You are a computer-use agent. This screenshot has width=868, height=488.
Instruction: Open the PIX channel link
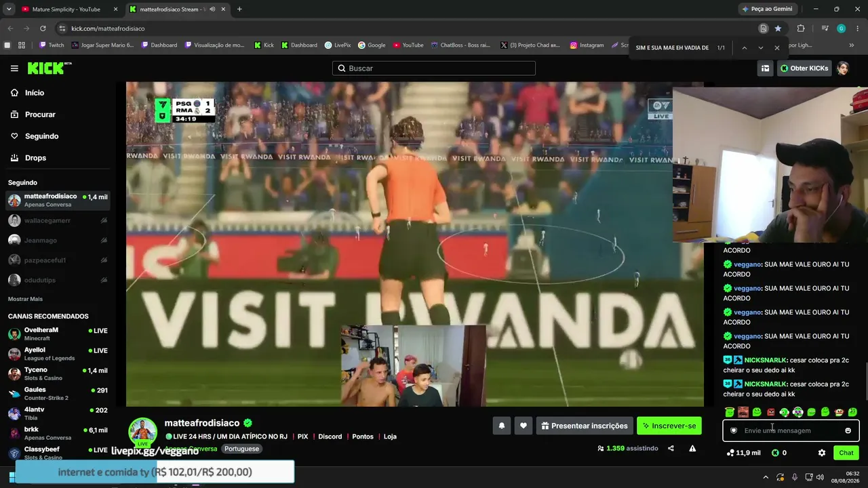pos(302,436)
